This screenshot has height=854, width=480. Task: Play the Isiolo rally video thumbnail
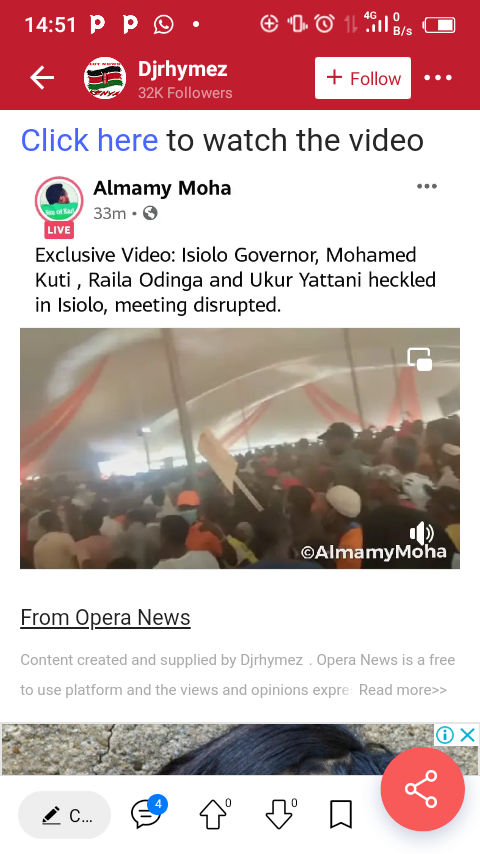point(240,448)
